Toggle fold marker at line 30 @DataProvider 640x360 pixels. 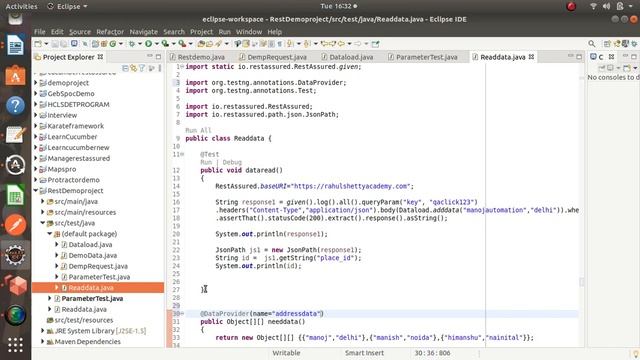(x=182, y=313)
